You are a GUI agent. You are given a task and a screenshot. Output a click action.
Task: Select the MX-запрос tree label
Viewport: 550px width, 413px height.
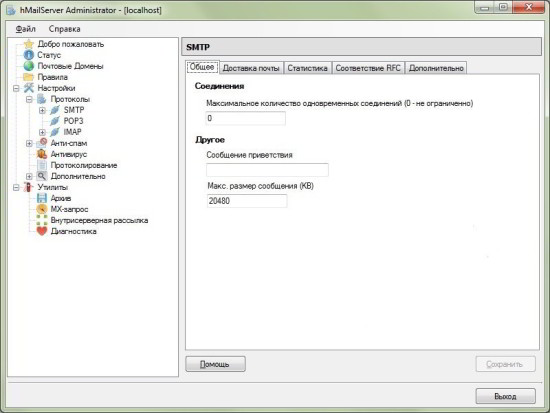point(69,209)
